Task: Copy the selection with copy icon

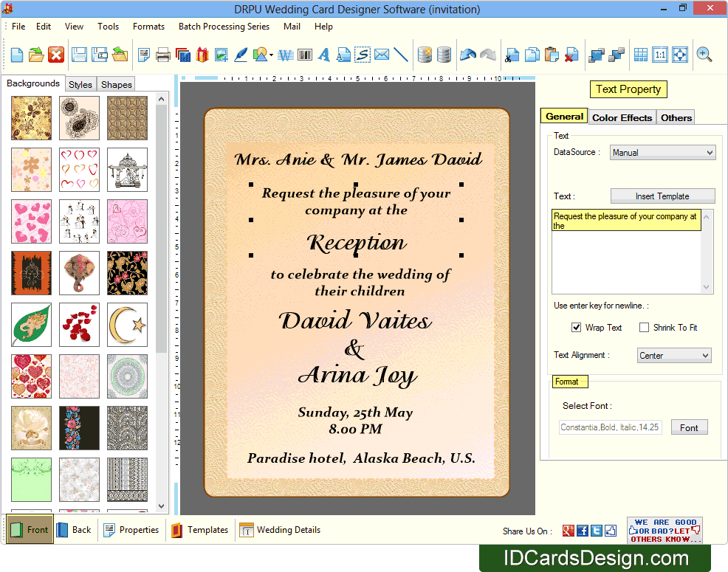Action: [532, 55]
